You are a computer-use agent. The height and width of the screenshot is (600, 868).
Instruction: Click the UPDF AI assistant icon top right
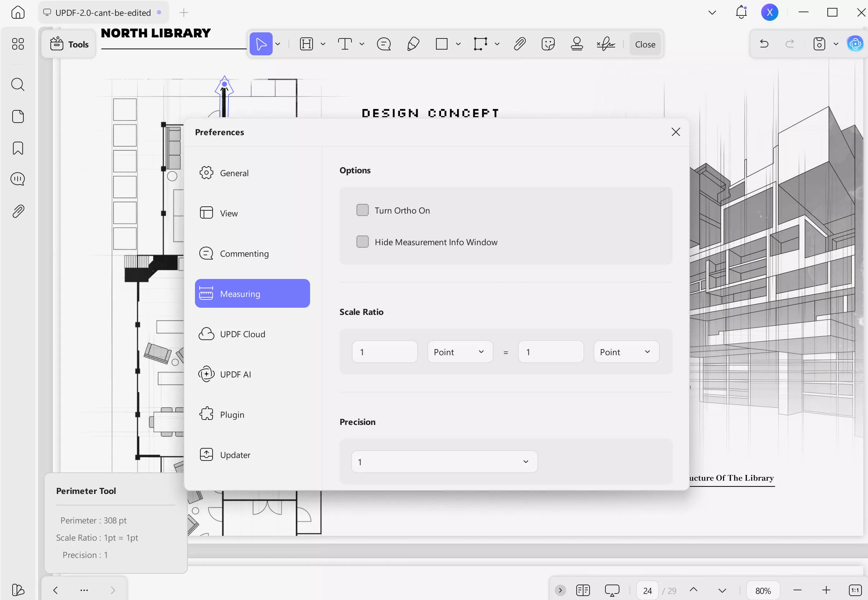[855, 44]
